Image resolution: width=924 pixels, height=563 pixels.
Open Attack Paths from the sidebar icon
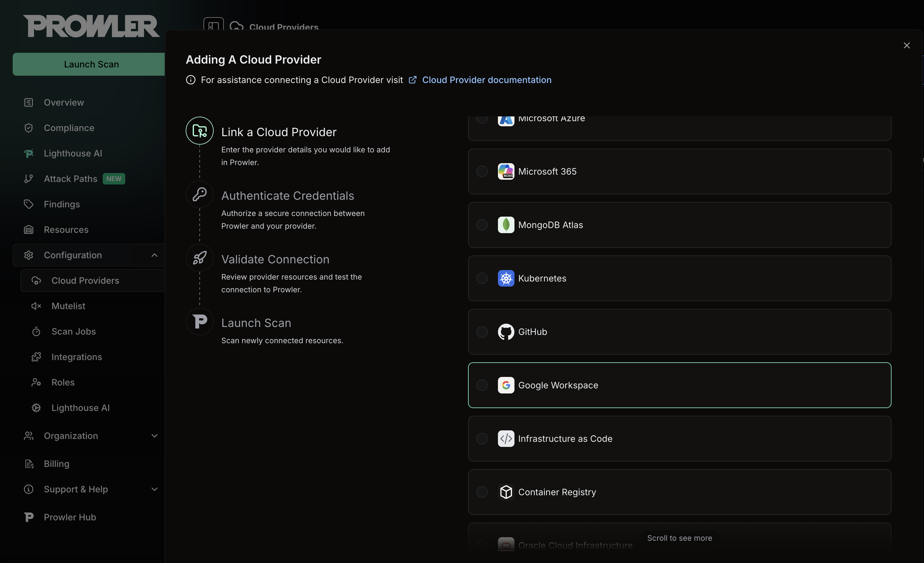29,178
